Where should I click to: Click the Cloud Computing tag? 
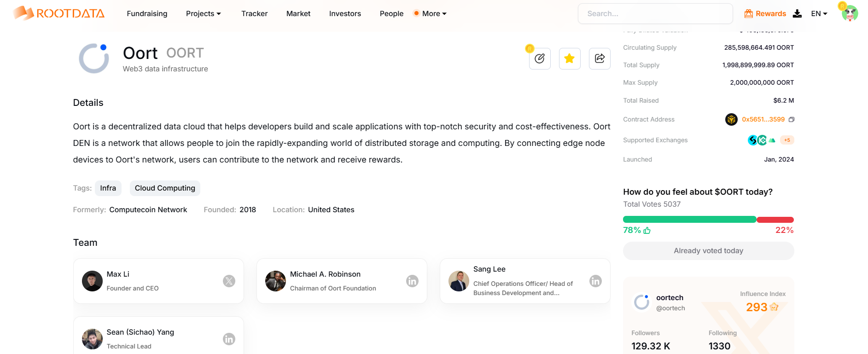[165, 188]
